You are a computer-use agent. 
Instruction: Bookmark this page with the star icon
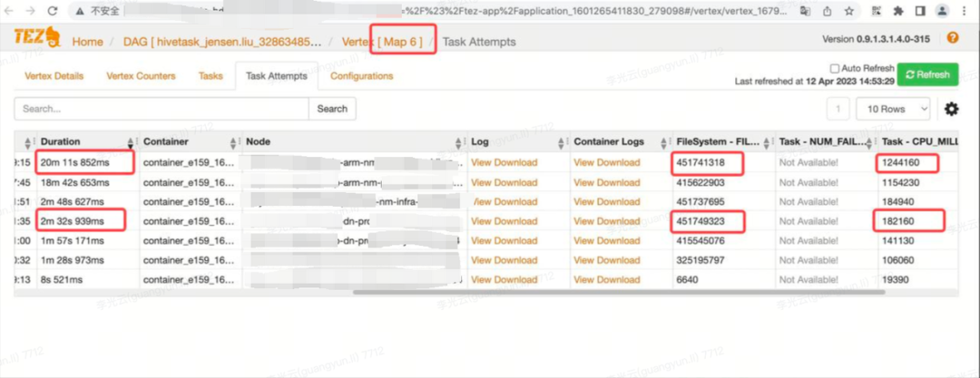(x=848, y=11)
